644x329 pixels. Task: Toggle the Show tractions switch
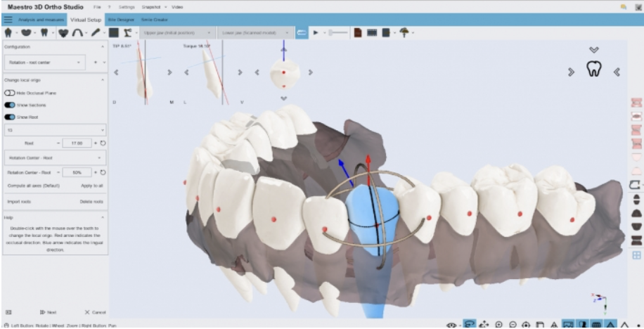[10, 105]
